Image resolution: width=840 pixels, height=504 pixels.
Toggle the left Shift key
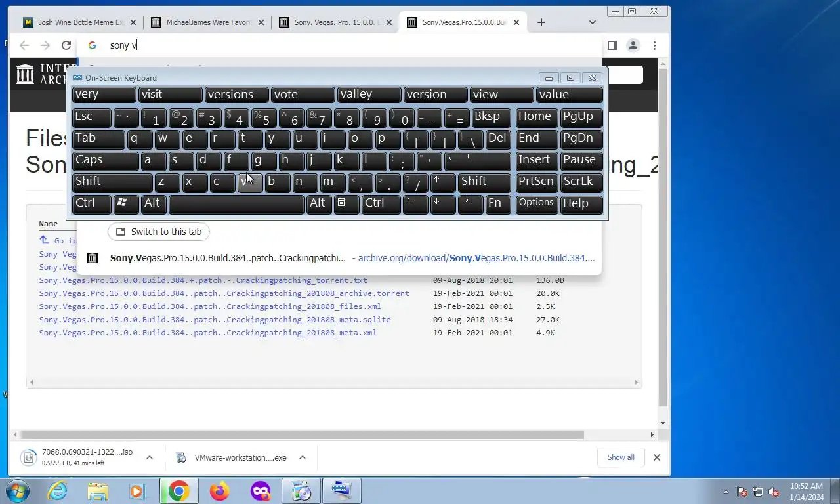pos(112,182)
